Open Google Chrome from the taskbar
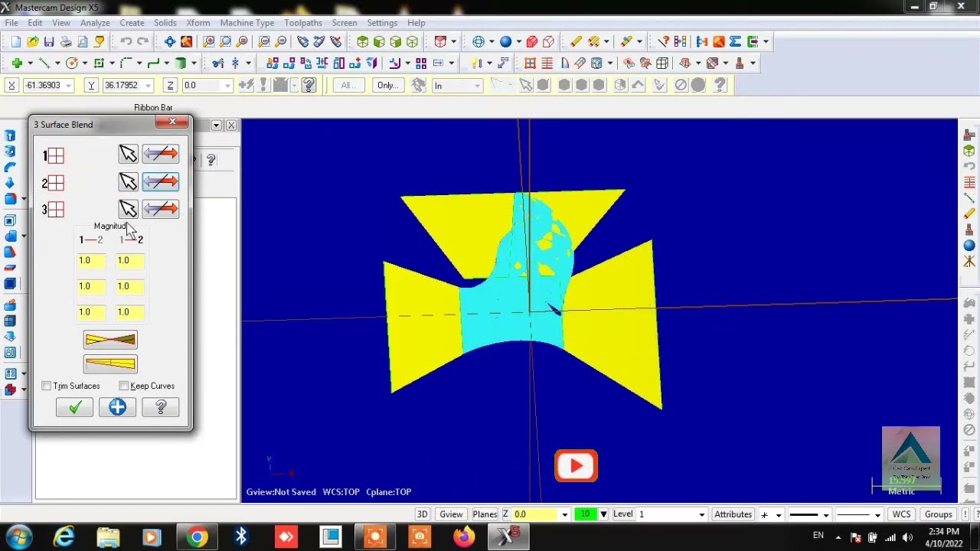980x551 pixels. coord(198,536)
